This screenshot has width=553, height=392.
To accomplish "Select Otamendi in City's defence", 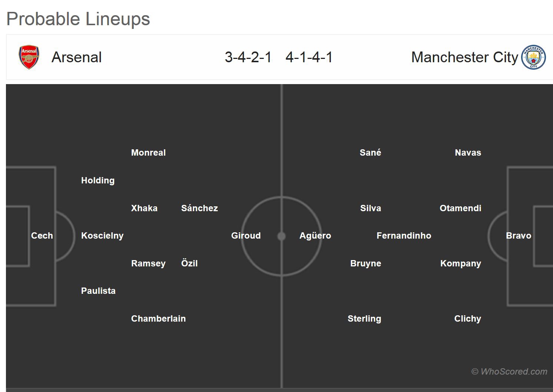I will [460, 208].
